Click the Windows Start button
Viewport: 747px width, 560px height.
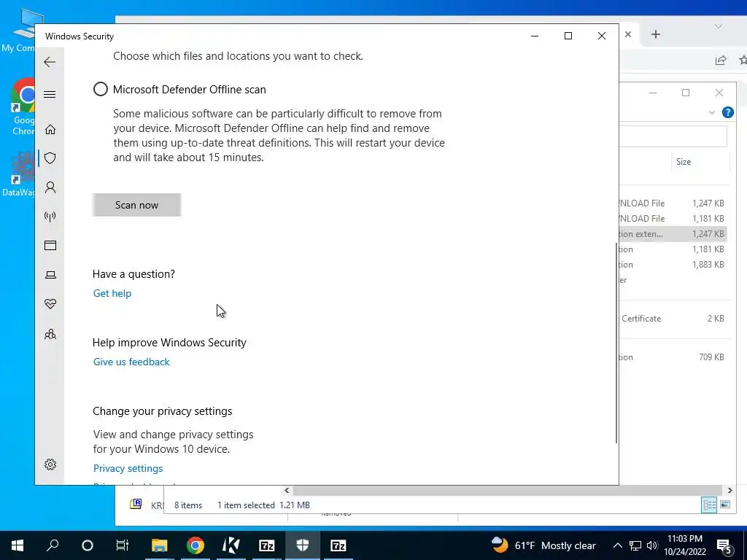click(18, 545)
